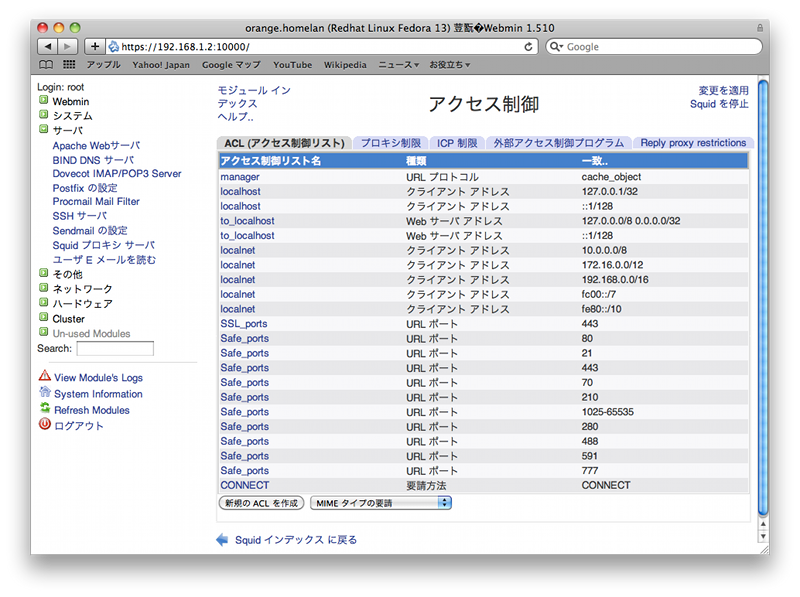
Task: Switch to the プロキシ制限 tab
Action: 391,143
